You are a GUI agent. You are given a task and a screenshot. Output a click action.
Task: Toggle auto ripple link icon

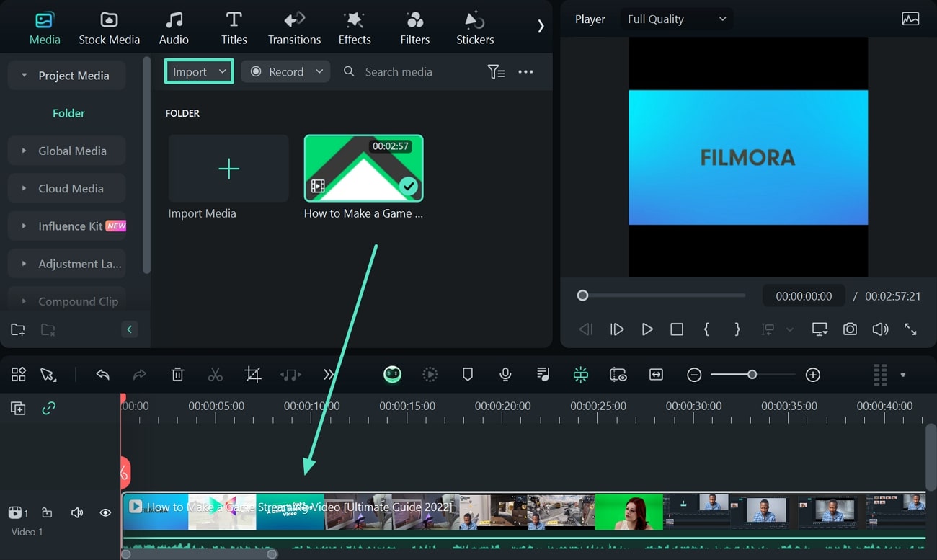pyautogui.click(x=48, y=409)
